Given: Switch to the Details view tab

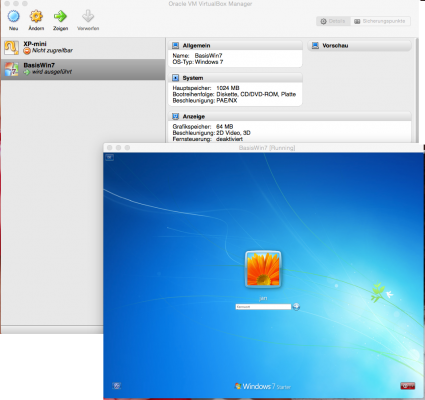Looking at the screenshot, I should tap(333, 21).
